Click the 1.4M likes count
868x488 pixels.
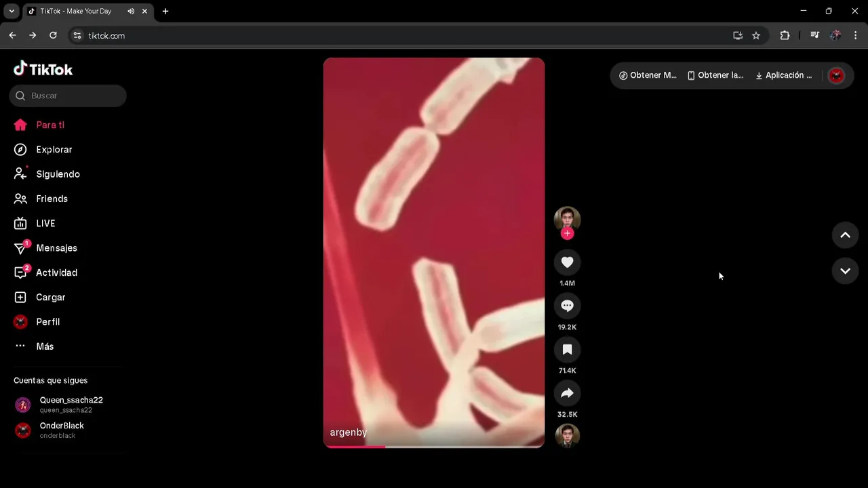point(568,283)
